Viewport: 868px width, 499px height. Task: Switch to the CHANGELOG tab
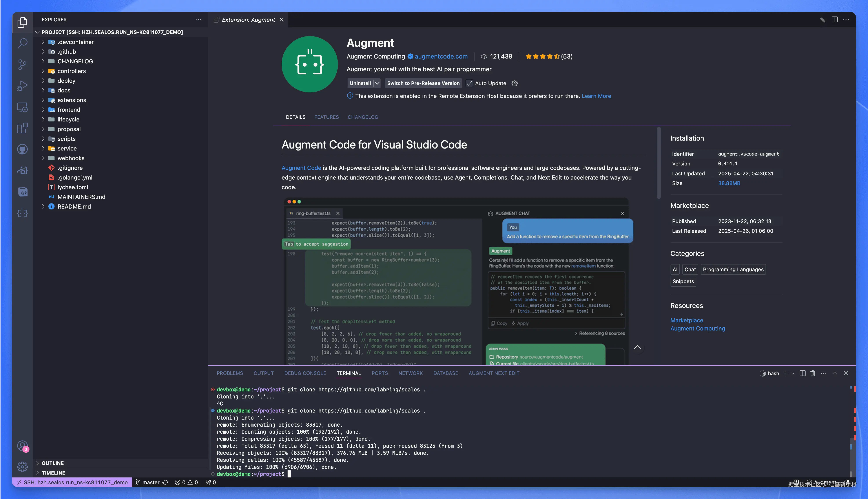point(363,117)
